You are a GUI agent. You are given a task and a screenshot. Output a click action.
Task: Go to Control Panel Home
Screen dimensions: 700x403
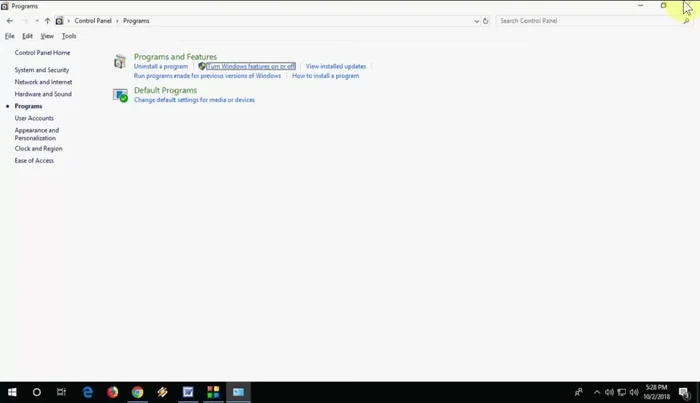coord(42,52)
